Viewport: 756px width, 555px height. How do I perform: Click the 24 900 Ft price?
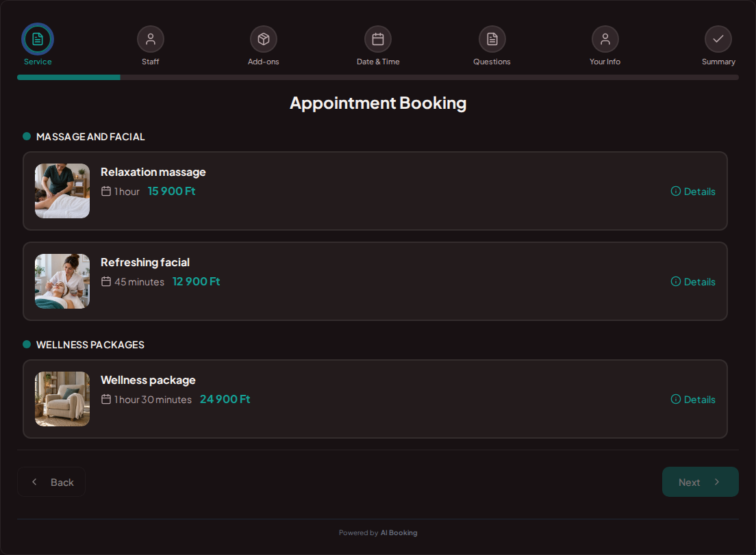click(225, 399)
